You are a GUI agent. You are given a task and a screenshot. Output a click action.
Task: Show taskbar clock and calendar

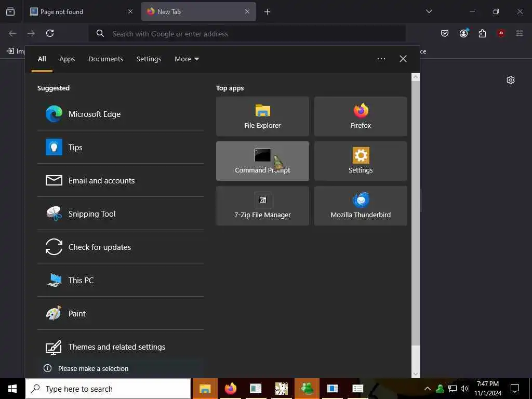coord(488,389)
